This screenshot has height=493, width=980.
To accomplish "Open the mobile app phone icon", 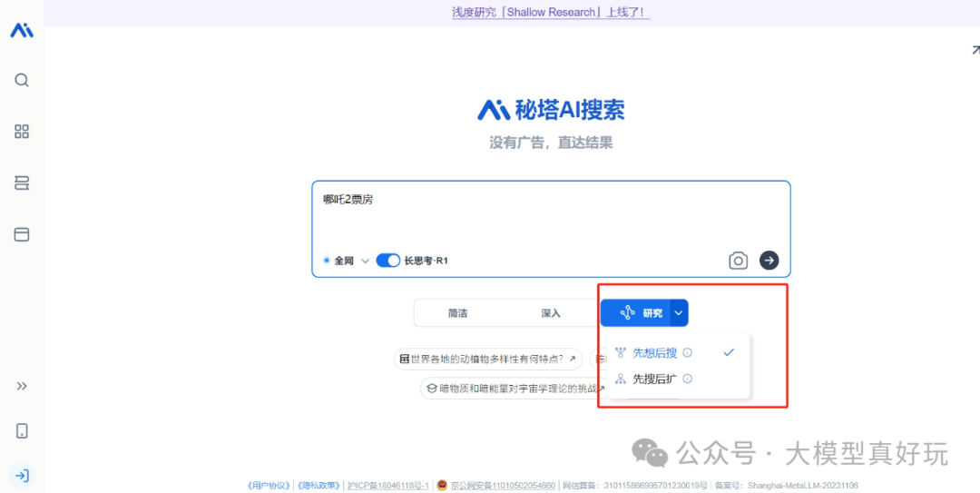I will [22, 431].
